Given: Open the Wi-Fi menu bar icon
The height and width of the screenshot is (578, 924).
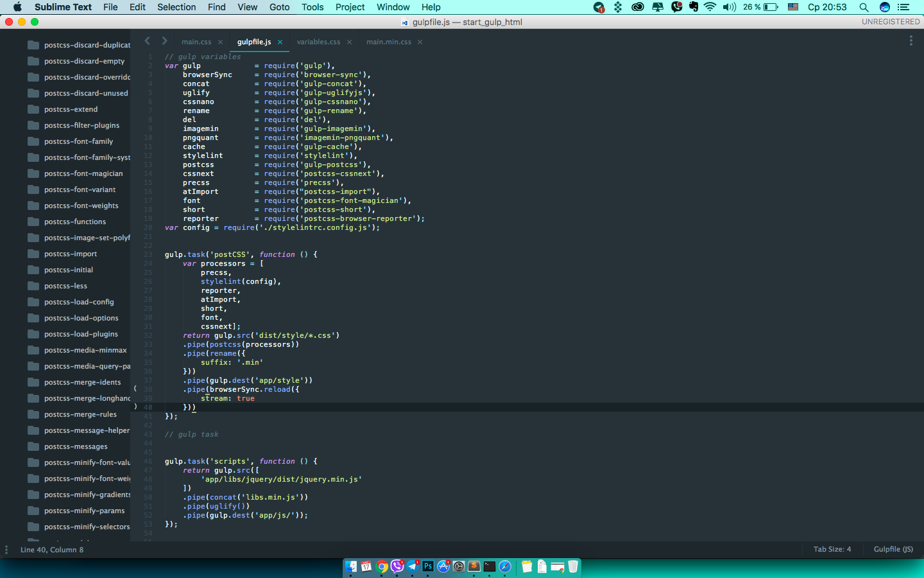Looking at the screenshot, I should tap(710, 7).
